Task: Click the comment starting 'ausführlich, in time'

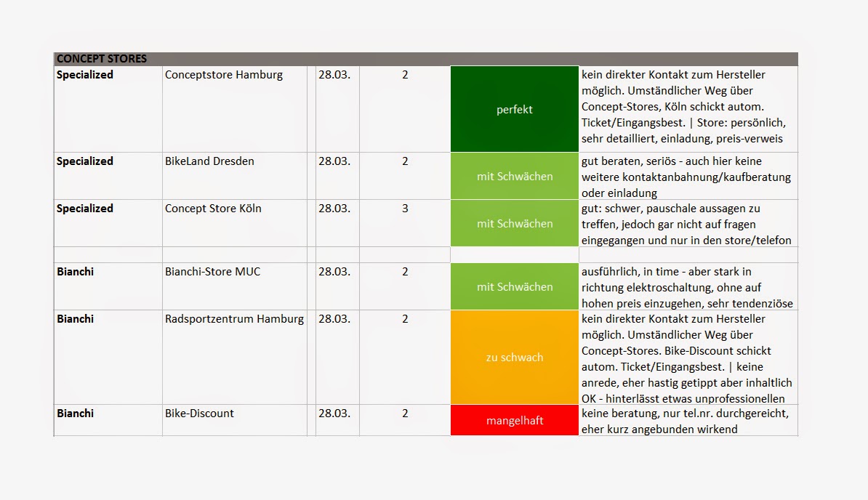Action: coord(687,287)
